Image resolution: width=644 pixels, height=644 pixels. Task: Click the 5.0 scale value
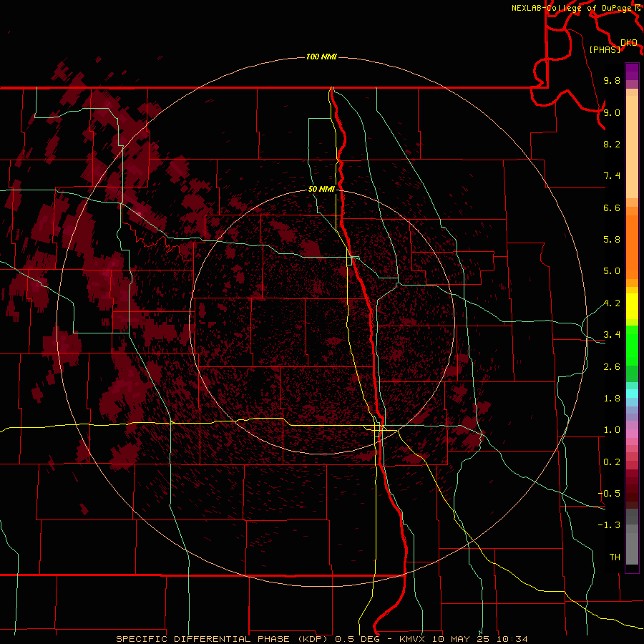coord(612,271)
